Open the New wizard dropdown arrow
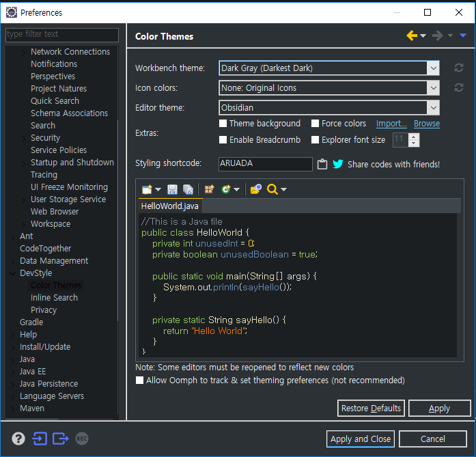The height and width of the screenshot is (457, 476). (158, 189)
